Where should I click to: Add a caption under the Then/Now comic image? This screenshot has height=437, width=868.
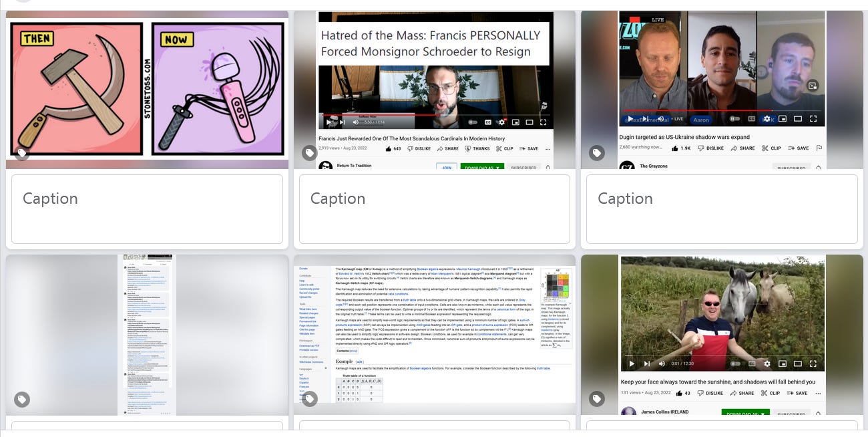coord(147,209)
